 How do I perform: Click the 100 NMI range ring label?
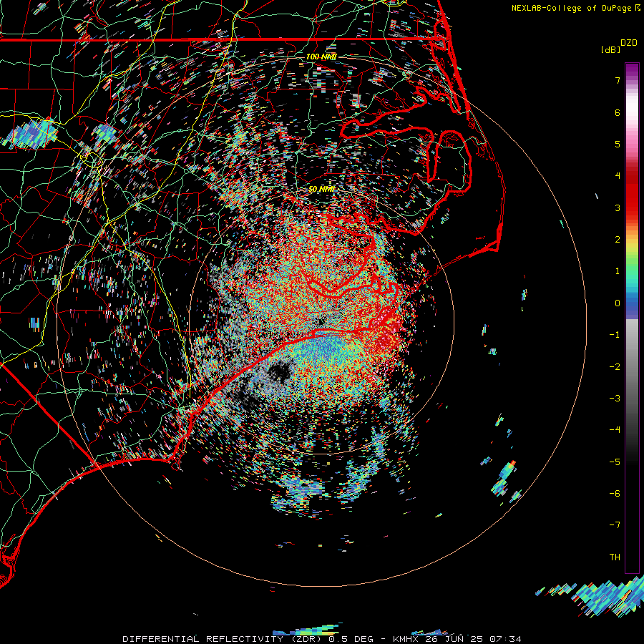point(321,57)
